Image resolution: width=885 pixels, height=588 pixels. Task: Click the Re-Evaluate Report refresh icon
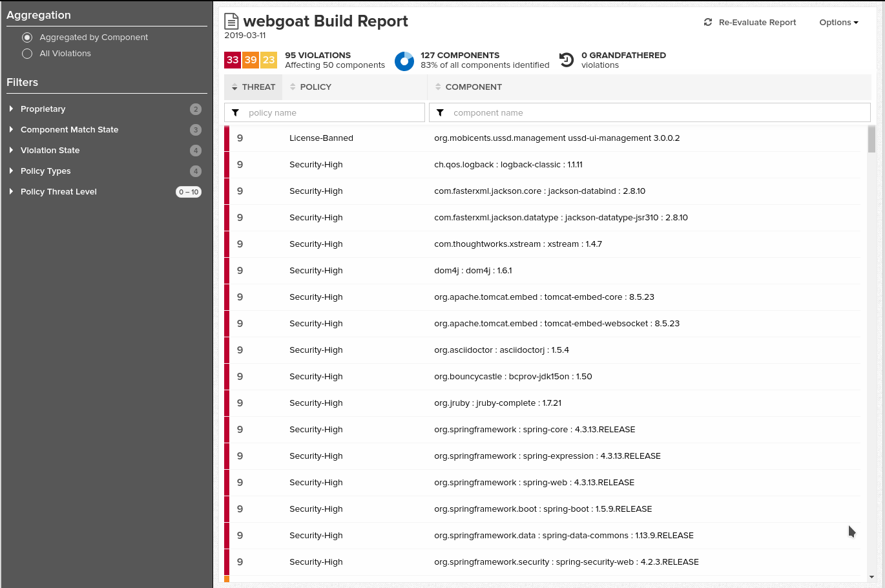(708, 22)
